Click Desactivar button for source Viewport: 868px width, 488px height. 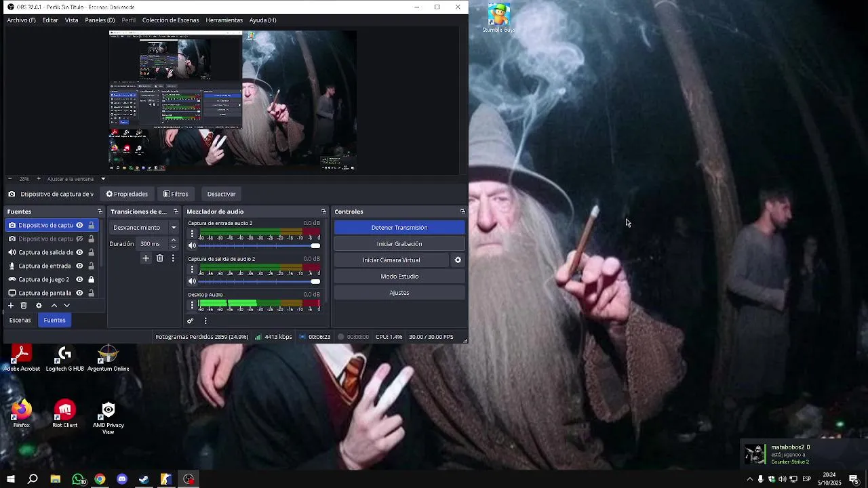tap(221, 194)
